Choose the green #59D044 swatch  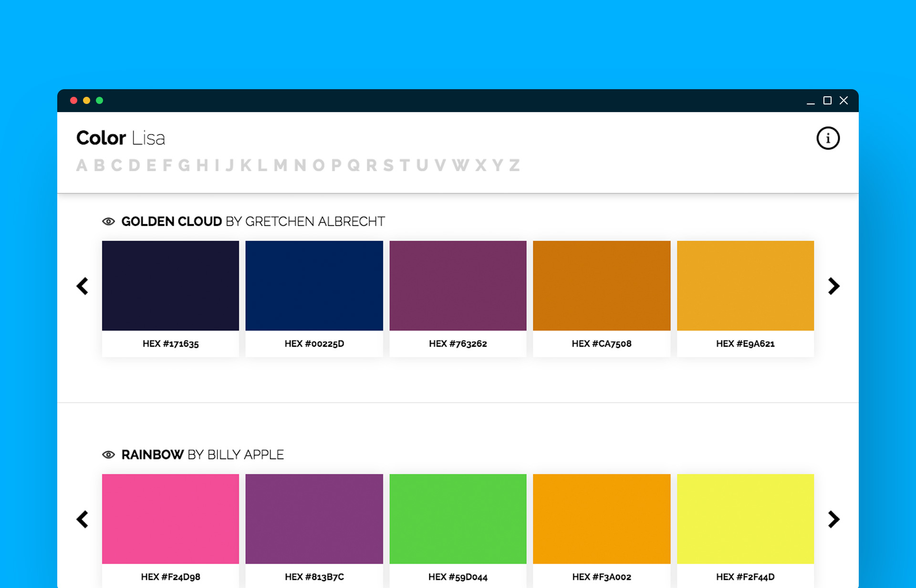point(458,519)
